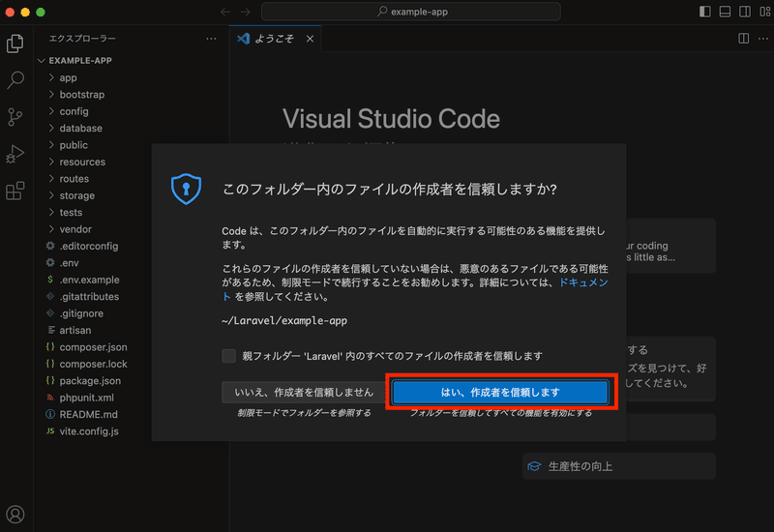
Task: Click the JS icon of vite.config.js
Action: pyautogui.click(x=50, y=430)
